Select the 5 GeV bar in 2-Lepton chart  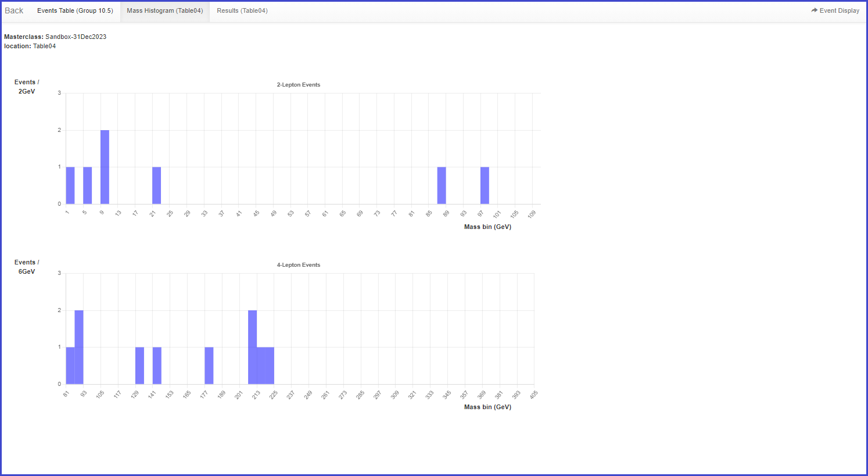(x=87, y=185)
